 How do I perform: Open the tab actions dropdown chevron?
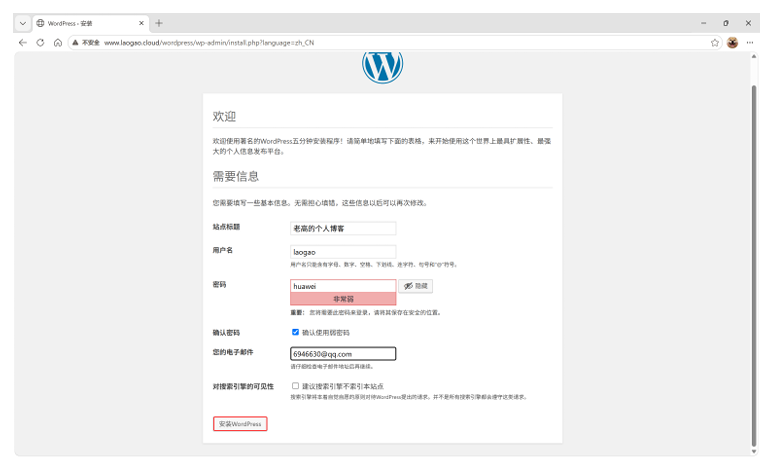[x=22, y=23]
